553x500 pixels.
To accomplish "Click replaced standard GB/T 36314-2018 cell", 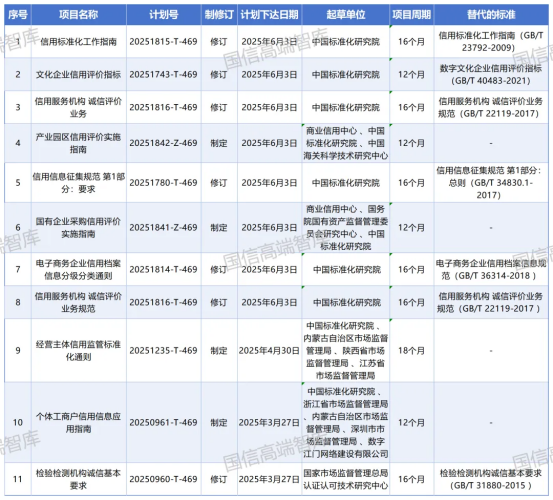I will [491, 269].
